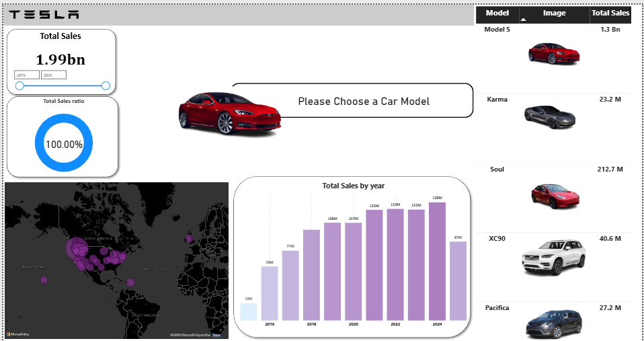Click the 23.2 M sales value
Screen dimensions: 644x341
pyautogui.click(x=610, y=99)
